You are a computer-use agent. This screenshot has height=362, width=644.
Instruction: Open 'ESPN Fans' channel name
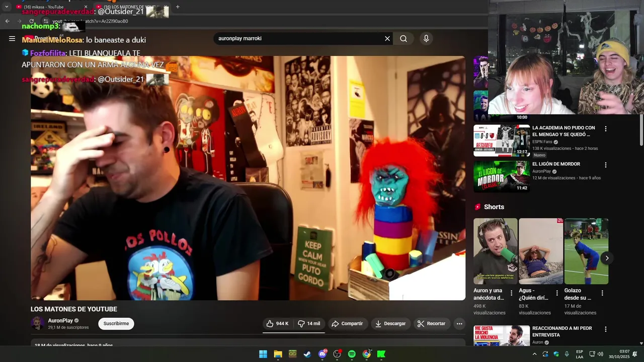coord(542,142)
